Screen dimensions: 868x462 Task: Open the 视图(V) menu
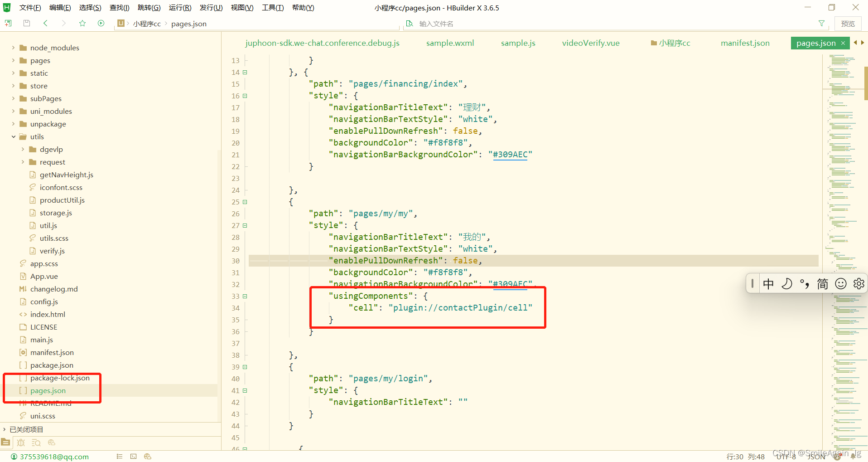tap(242, 8)
